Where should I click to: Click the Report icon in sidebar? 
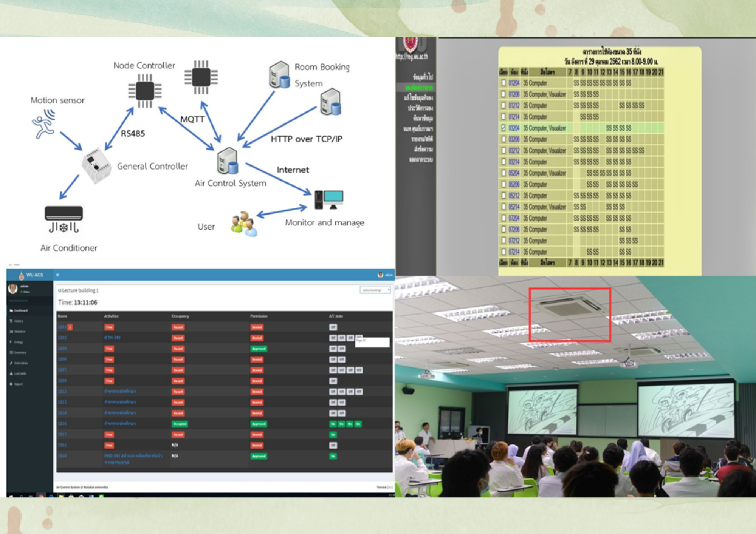(x=11, y=384)
